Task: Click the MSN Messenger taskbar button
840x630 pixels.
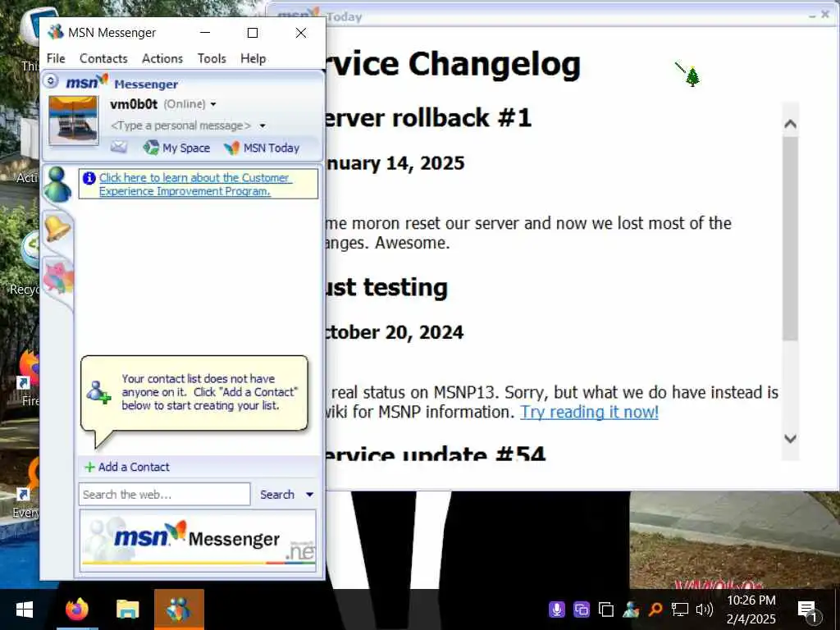Action: pyautogui.click(x=179, y=609)
